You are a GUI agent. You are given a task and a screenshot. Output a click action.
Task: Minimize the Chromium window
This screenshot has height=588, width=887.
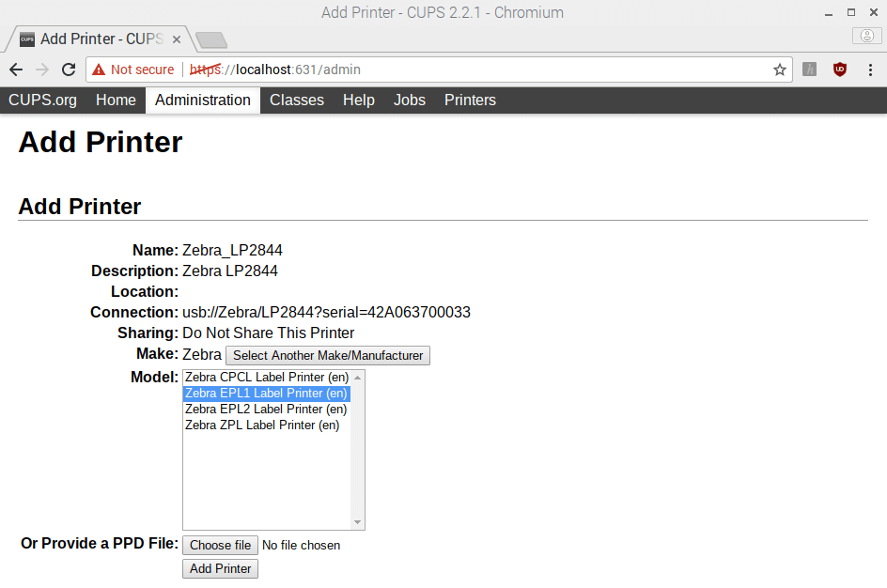[x=829, y=12]
